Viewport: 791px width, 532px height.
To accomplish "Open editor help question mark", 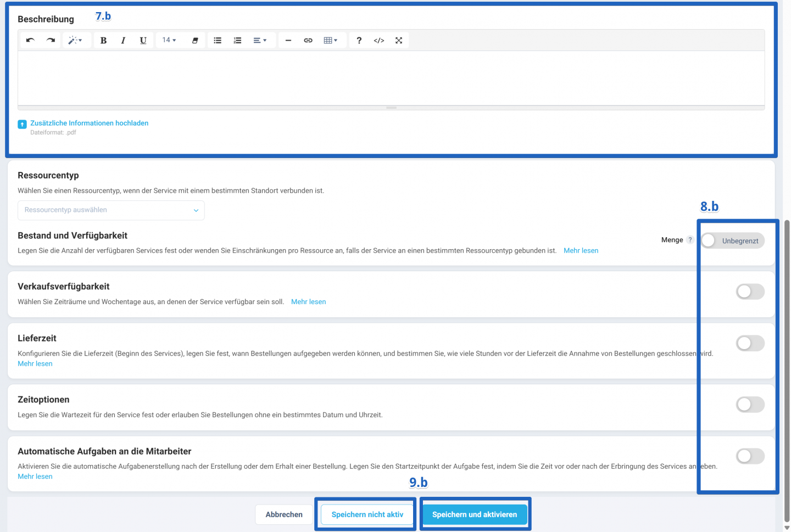I will pyautogui.click(x=359, y=40).
